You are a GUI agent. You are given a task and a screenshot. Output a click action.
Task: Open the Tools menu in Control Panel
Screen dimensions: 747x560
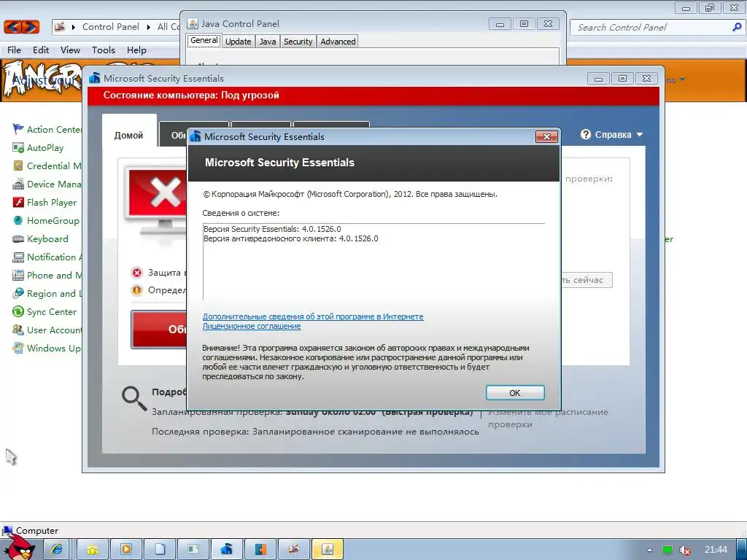[104, 50]
